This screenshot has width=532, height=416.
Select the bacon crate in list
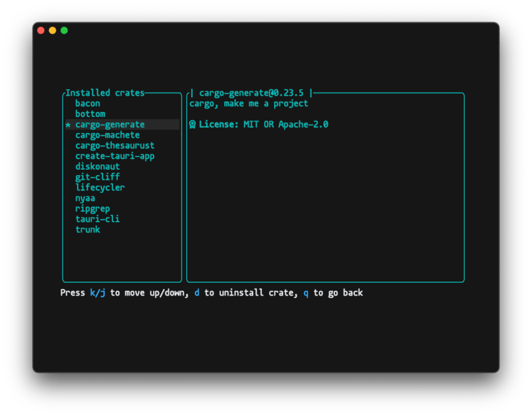87,104
